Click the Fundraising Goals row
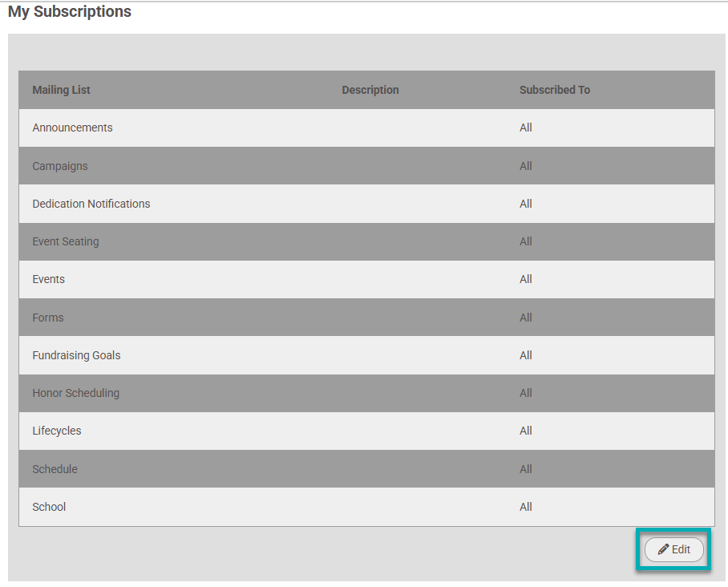Screen dimensions: 728x587 (77, 355)
